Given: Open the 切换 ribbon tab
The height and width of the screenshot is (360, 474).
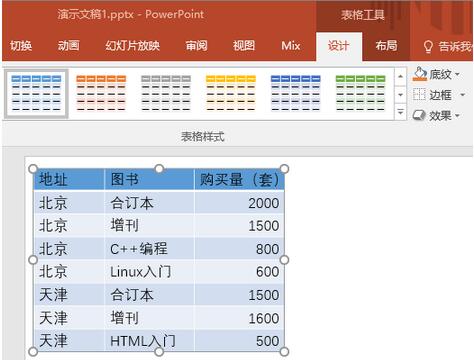Looking at the screenshot, I should tap(21, 46).
